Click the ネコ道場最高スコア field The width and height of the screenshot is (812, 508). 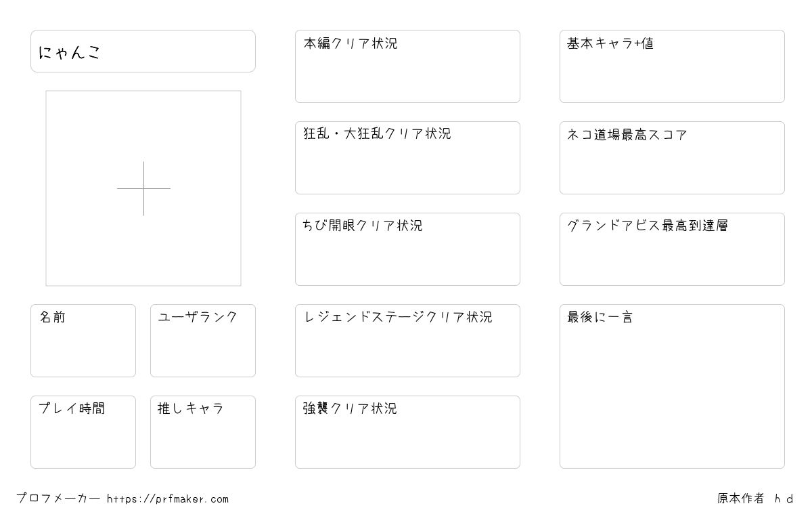tap(672, 158)
